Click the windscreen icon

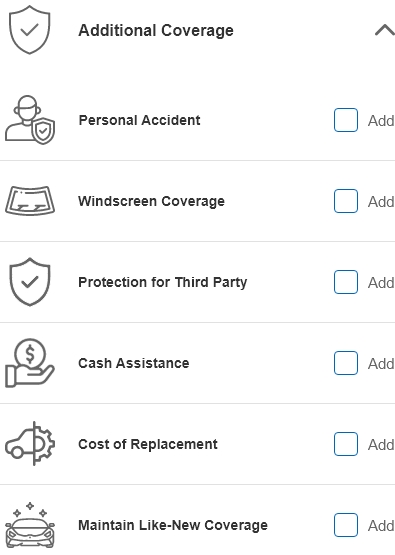click(30, 201)
